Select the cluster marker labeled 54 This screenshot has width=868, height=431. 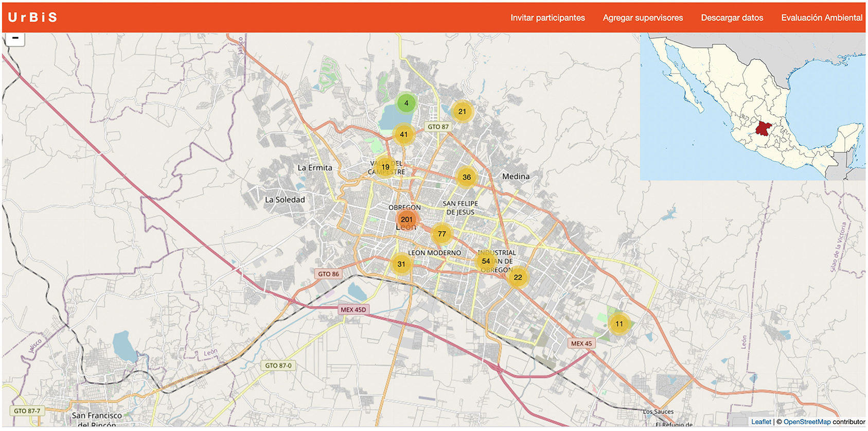pos(486,261)
